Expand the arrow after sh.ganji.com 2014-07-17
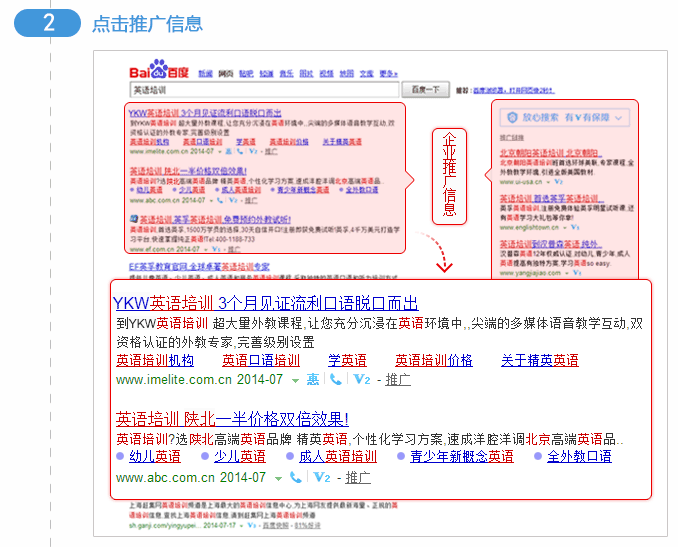 point(241,525)
